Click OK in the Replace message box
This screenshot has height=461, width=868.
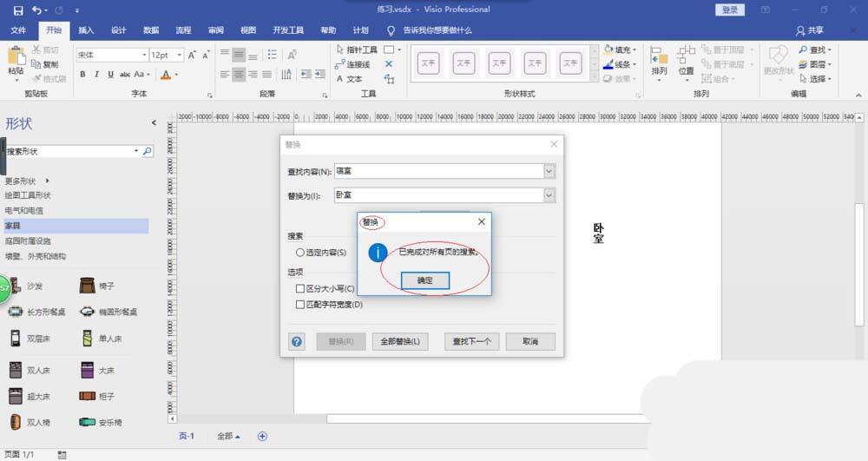(425, 280)
